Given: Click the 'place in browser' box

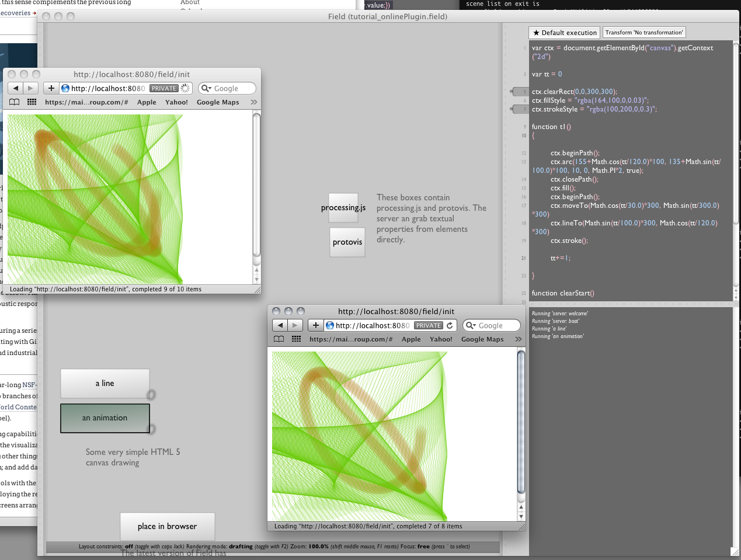Looking at the screenshot, I should [168, 526].
